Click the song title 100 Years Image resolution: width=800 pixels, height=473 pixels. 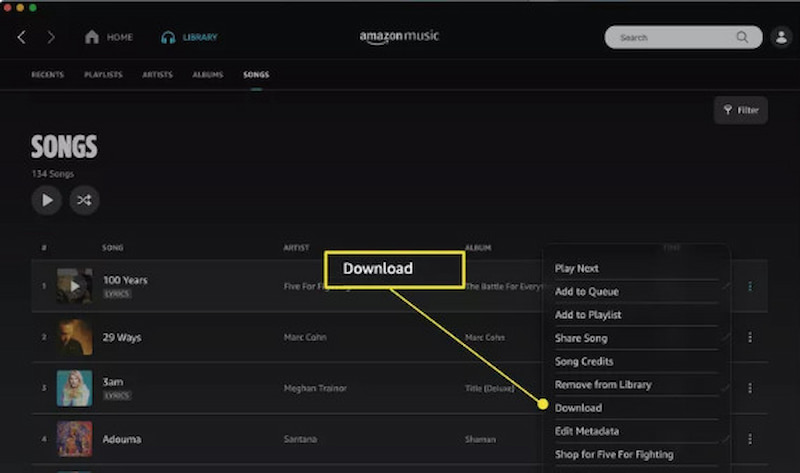pos(125,280)
